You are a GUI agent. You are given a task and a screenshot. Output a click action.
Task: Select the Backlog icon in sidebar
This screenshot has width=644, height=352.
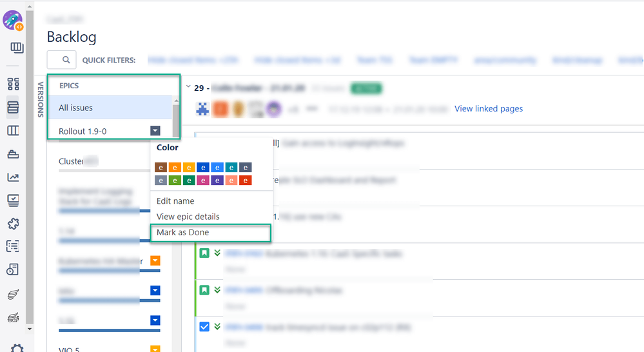click(x=13, y=107)
